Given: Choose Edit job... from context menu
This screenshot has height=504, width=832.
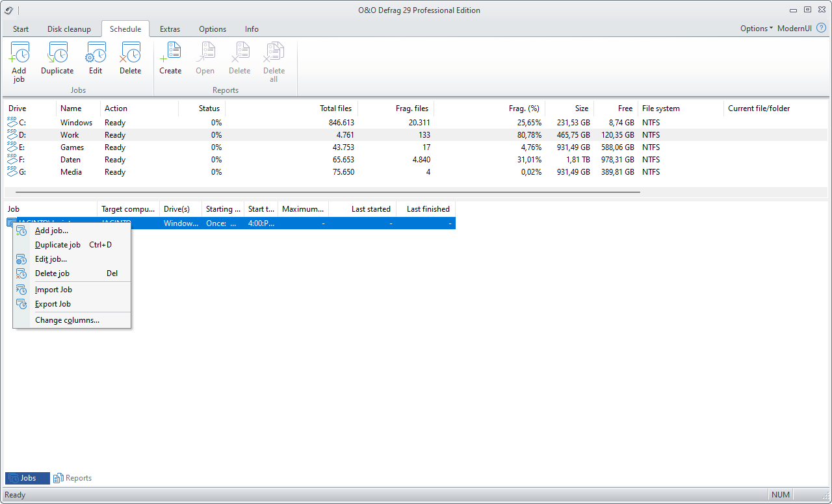Looking at the screenshot, I should click(72, 259).
